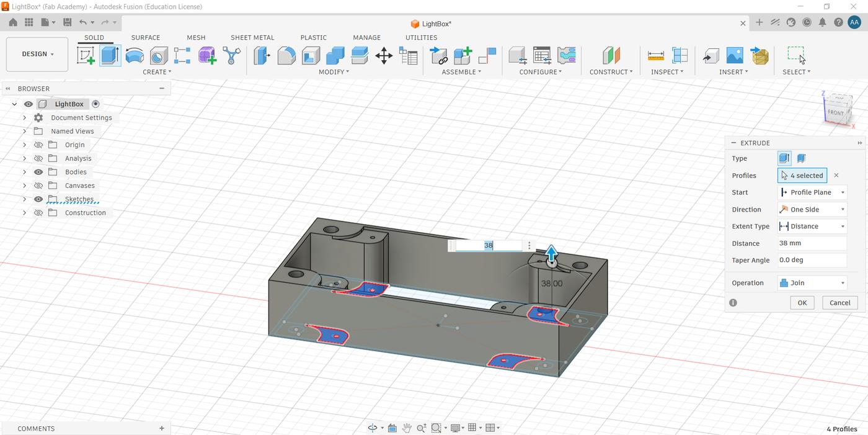Viewport: 868px width, 435px height.
Task: Hide the Sketches folder
Action: tap(38, 199)
